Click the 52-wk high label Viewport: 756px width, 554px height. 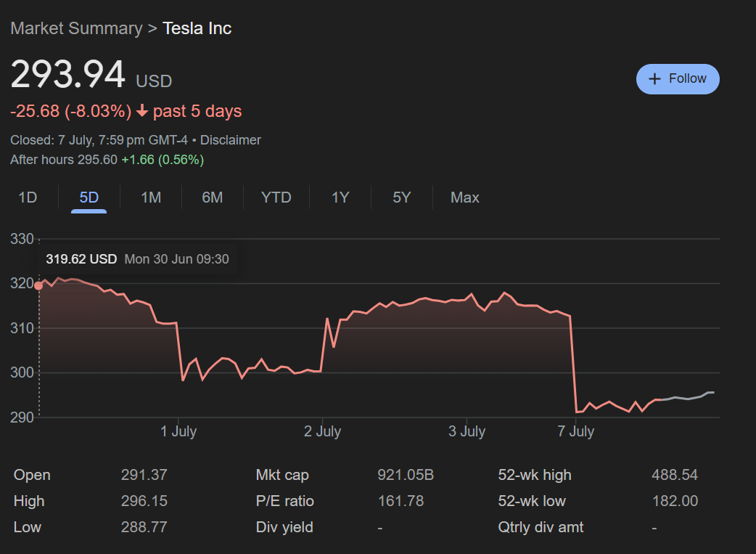click(x=534, y=475)
